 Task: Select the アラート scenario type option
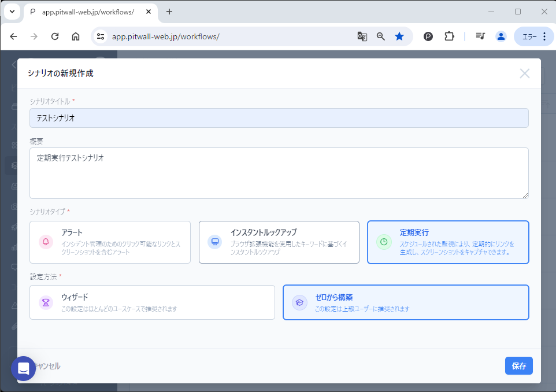pyautogui.click(x=110, y=242)
